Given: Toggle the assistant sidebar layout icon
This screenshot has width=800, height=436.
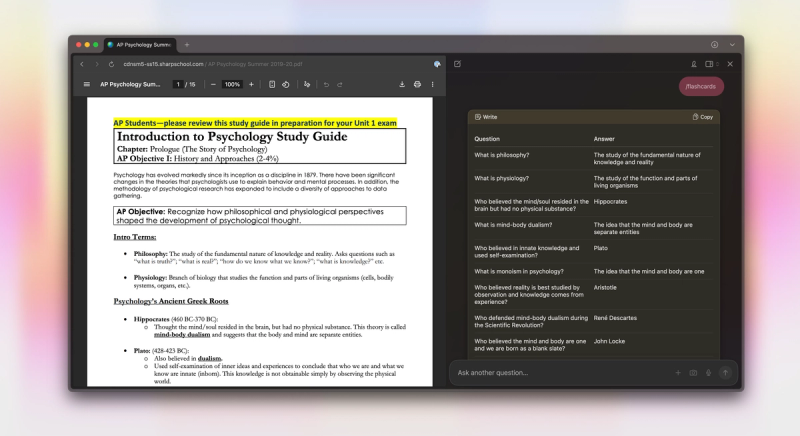Looking at the screenshot, I should click(709, 64).
